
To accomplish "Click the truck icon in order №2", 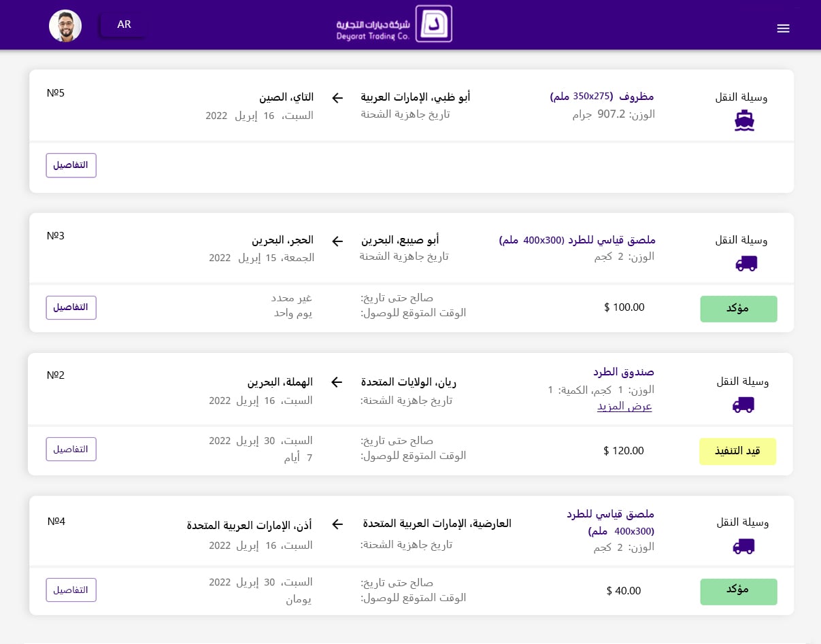I will pos(743,405).
